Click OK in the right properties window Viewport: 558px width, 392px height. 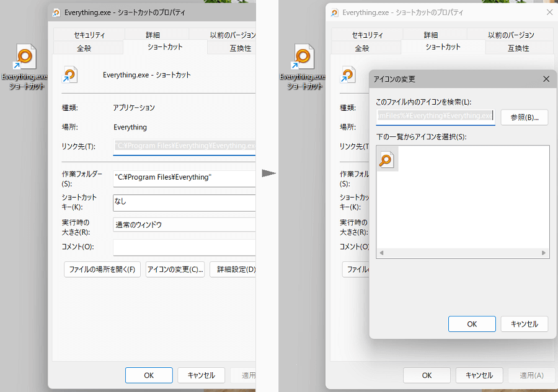pos(427,375)
